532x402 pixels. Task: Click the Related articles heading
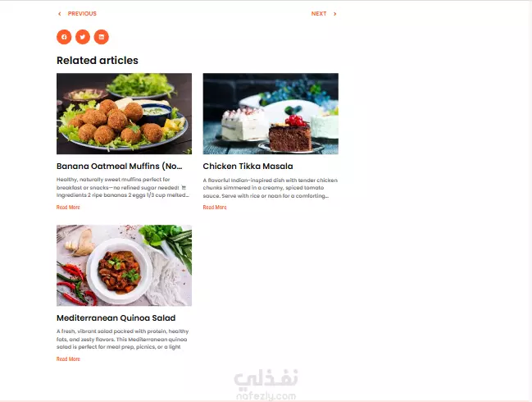[98, 61]
